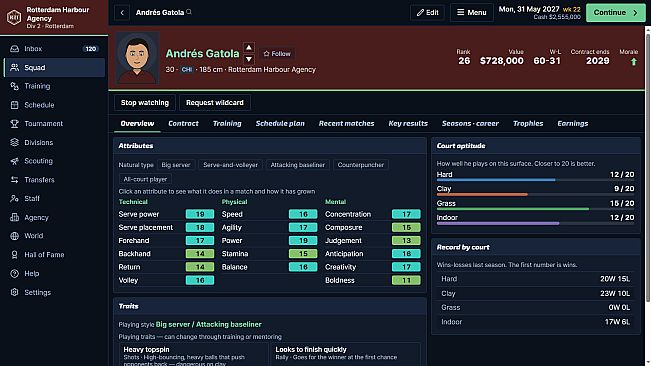Switch to the Contract tab
The height and width of the screenshot is (366, 651).
(183, 124)
